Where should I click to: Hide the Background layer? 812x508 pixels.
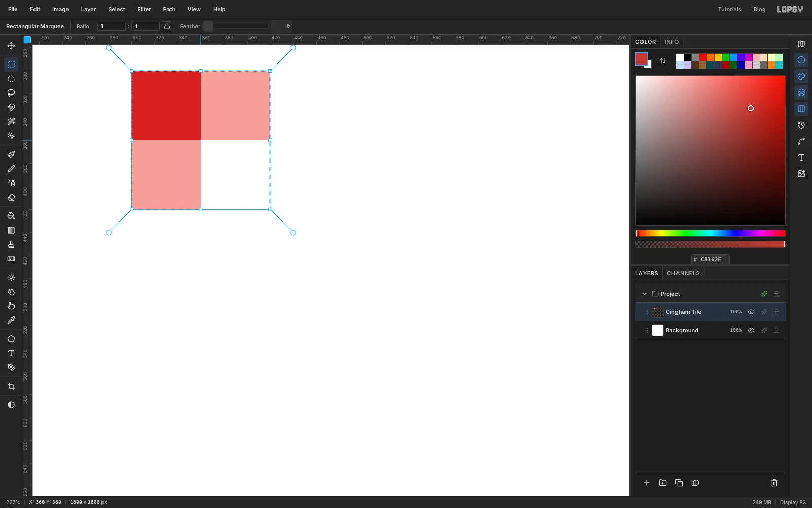751,330
